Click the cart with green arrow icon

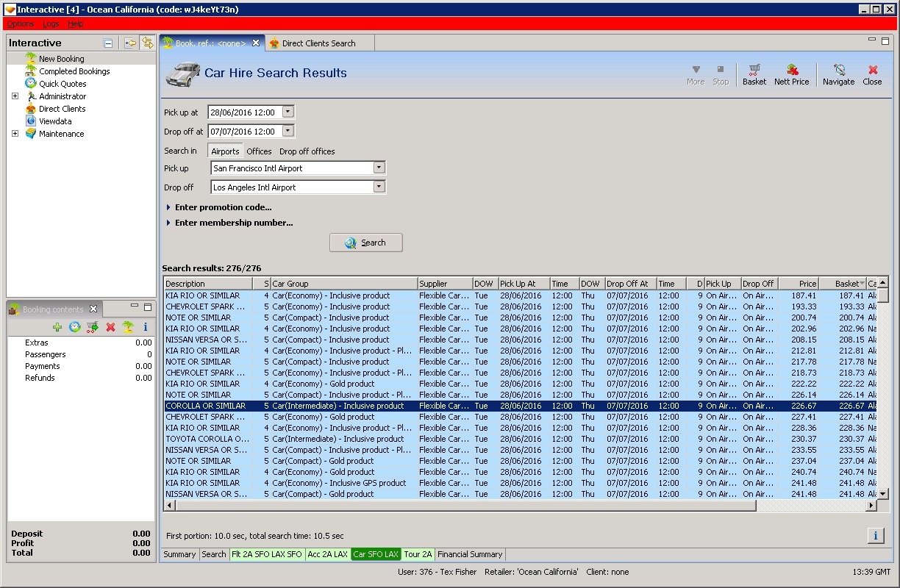tap(93, 327)
